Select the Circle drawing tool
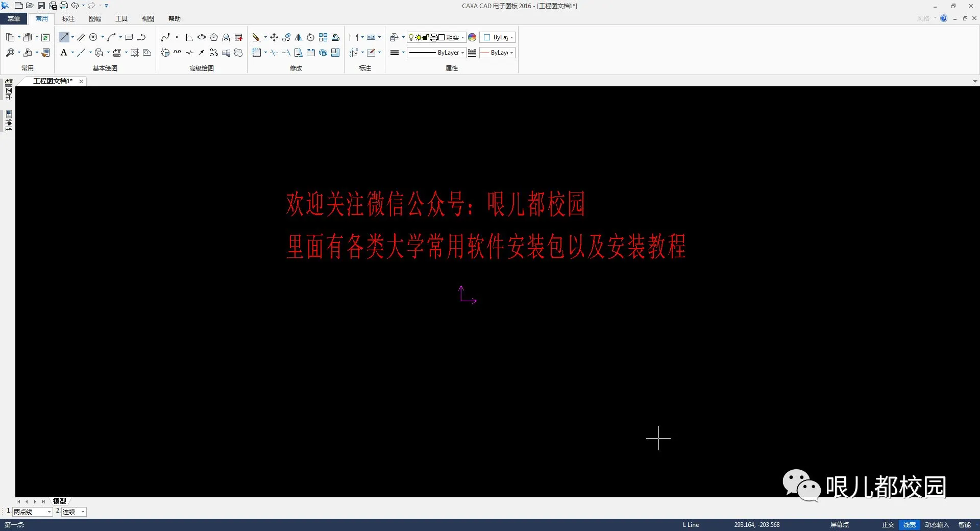The image size is (980, 531). 93,37
